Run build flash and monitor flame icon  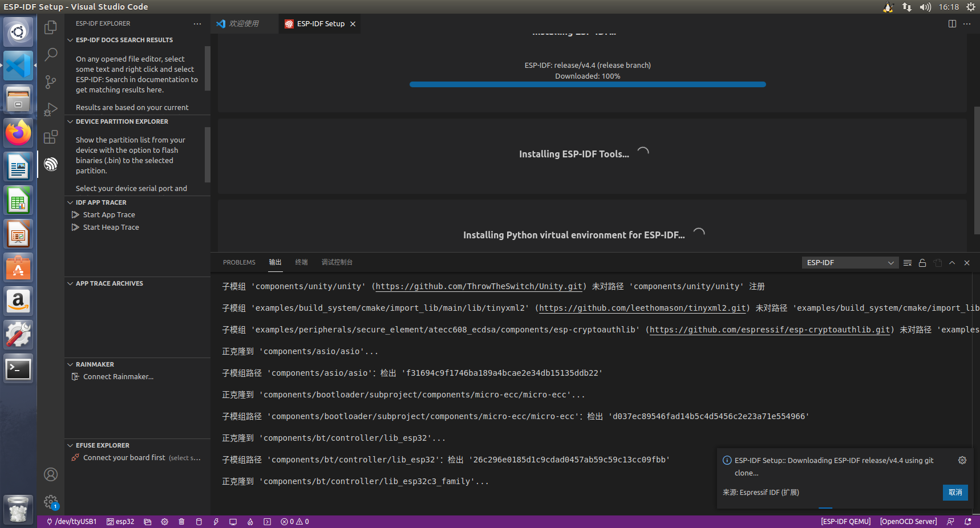click(x=250, y=521)
